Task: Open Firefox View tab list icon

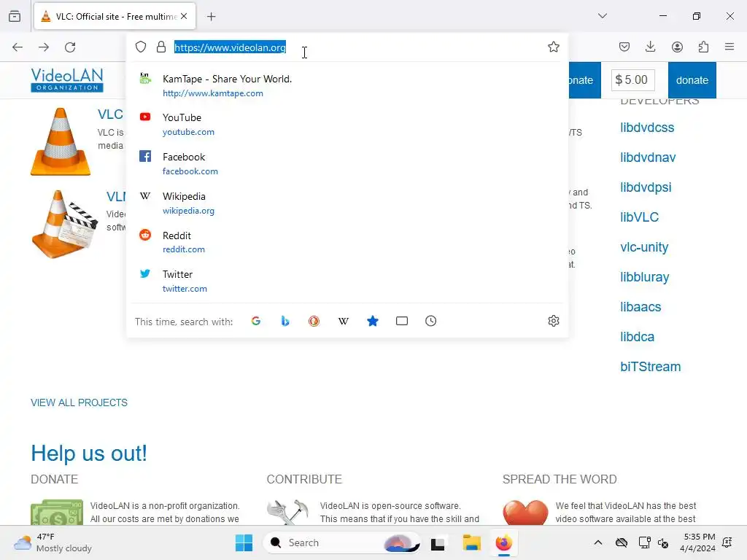Action: [15, 16]
